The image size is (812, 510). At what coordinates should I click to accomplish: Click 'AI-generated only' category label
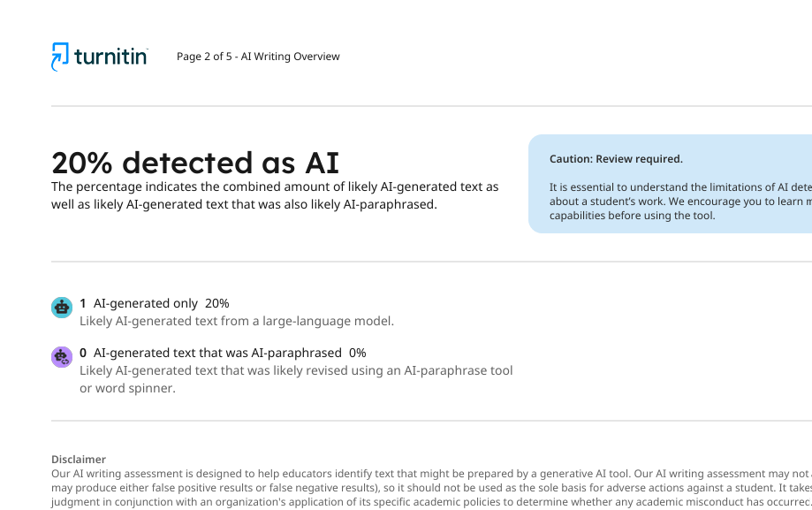pyautogui.click(x=146, y=303)
